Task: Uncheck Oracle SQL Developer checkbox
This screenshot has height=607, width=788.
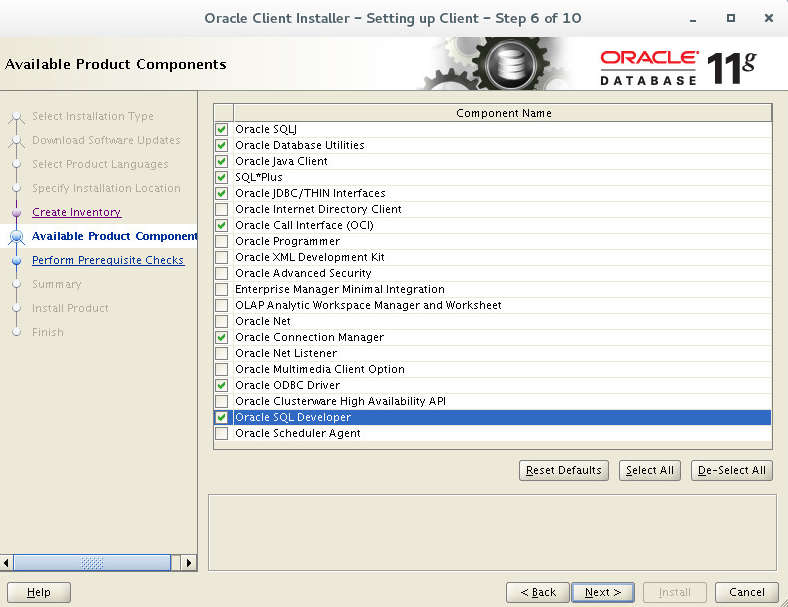Action: tap(222, 417)
